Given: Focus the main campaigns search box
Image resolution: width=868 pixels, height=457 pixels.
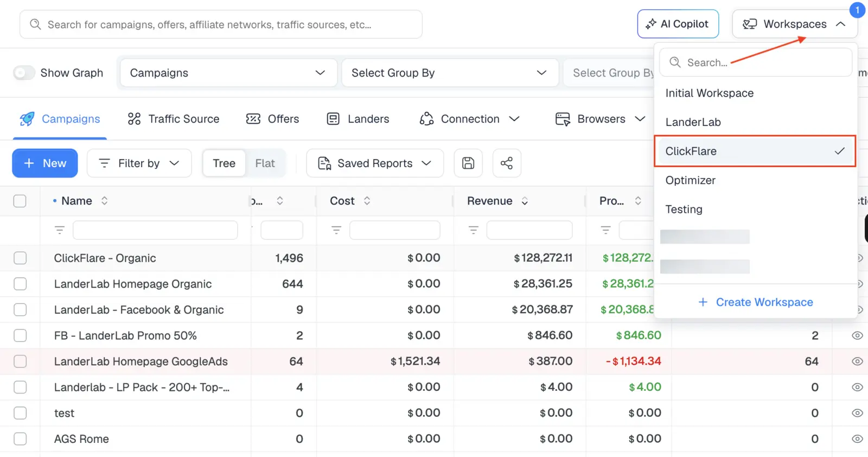Looking at the screenshot, I should point(221,24).
